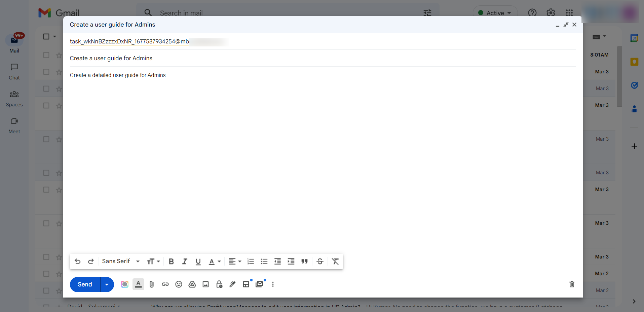Attach a file using the paperclip icon

(x=151, y=284)
